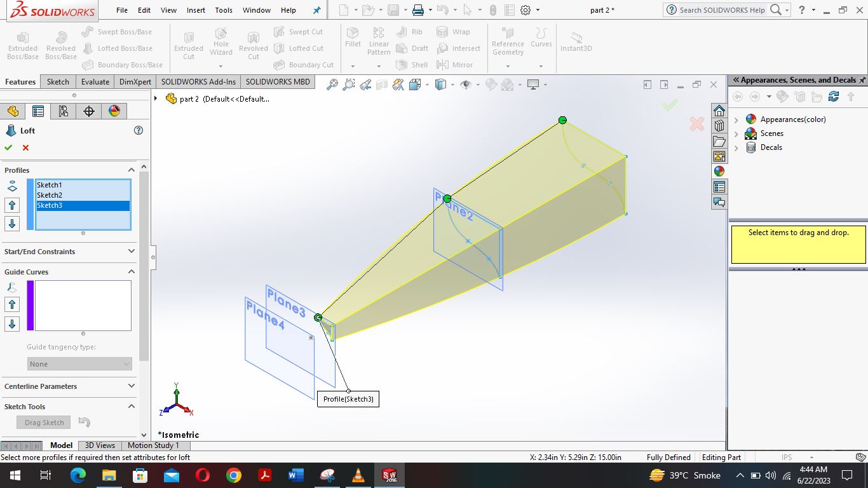Click the Drag Sketch button

point(44,423)
